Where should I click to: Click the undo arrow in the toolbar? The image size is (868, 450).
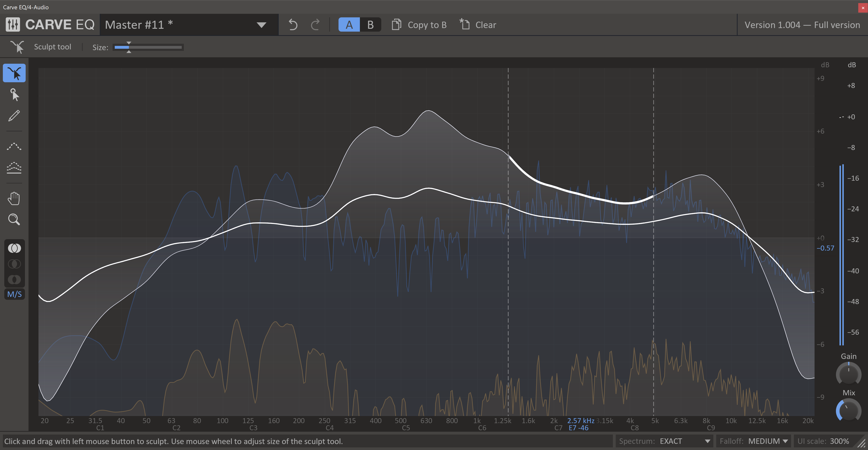(292, 24)
